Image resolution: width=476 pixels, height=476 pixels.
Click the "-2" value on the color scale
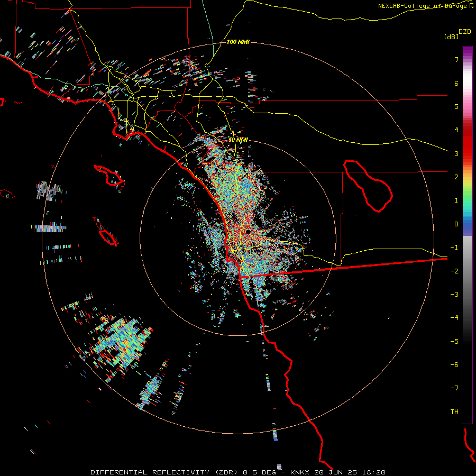click(454, 271)
